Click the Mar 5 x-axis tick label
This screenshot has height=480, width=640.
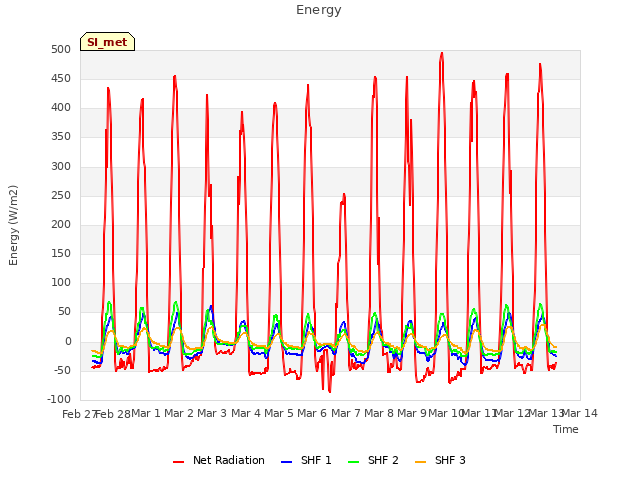click(279, 414)
